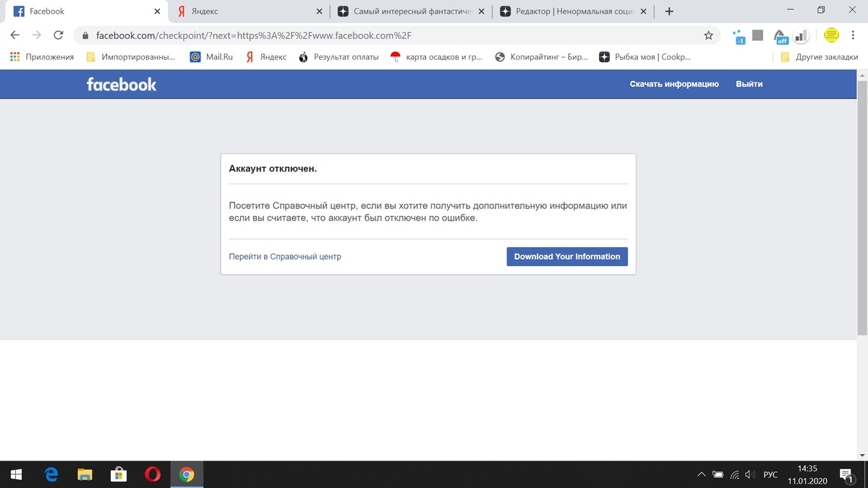The height and width of the screenshot is (488, 868).
Task: Open File Explorer from the taskbar
Action: pyautogui.click(x=85, y=474)
